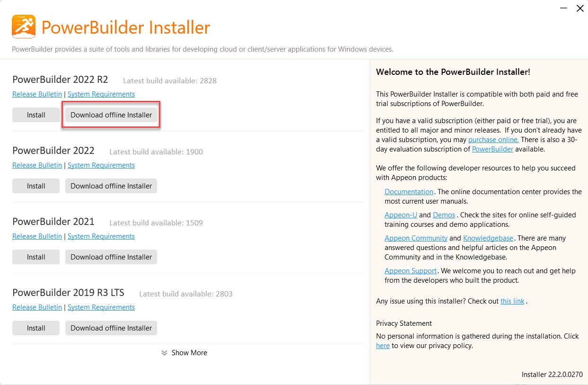
Task: Follow the purchase online link
Action: pyautogui.click(x=493, y=140)
